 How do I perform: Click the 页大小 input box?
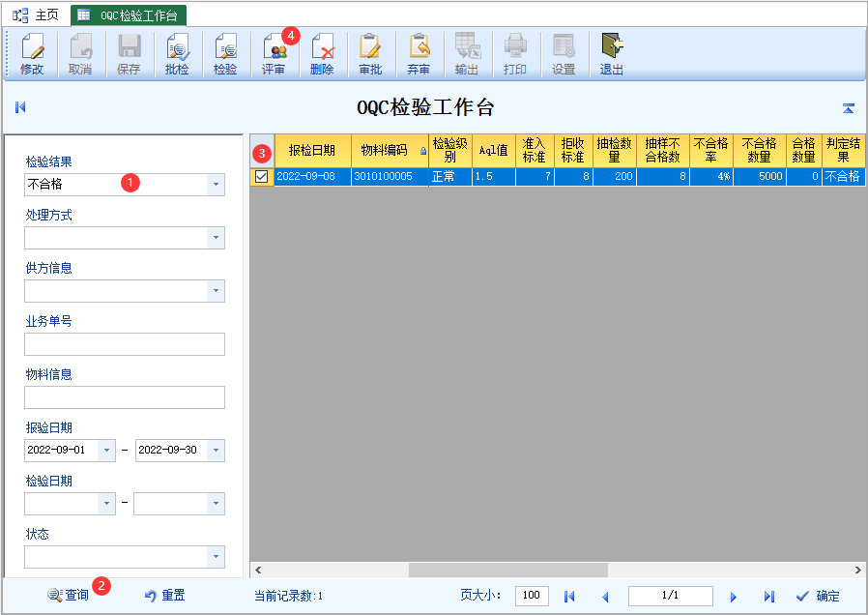pos(532,596)
